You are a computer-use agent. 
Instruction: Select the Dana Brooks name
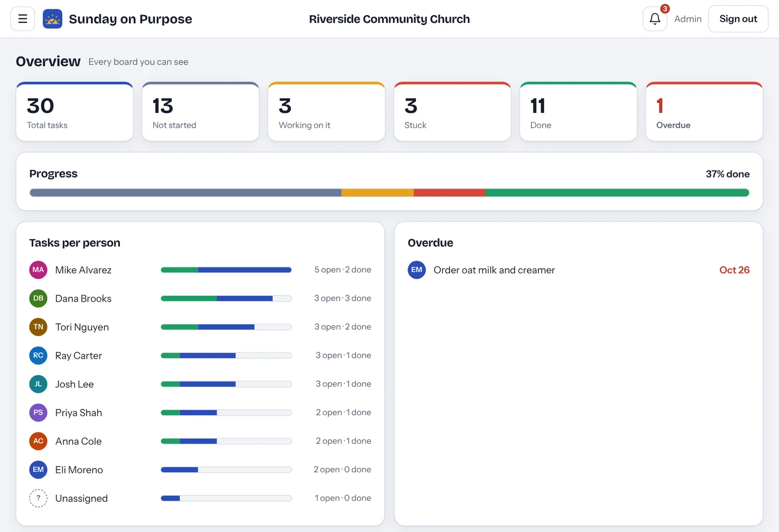[84, 298]
